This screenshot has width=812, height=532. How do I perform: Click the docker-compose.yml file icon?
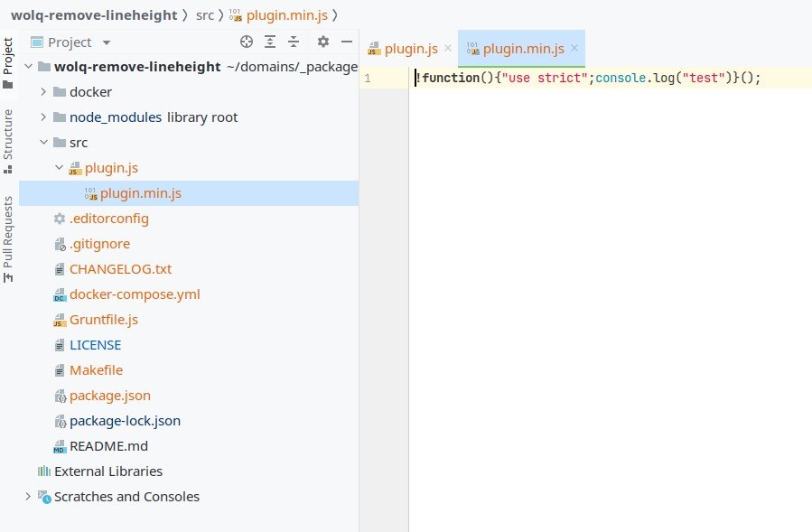coord(60,294)
